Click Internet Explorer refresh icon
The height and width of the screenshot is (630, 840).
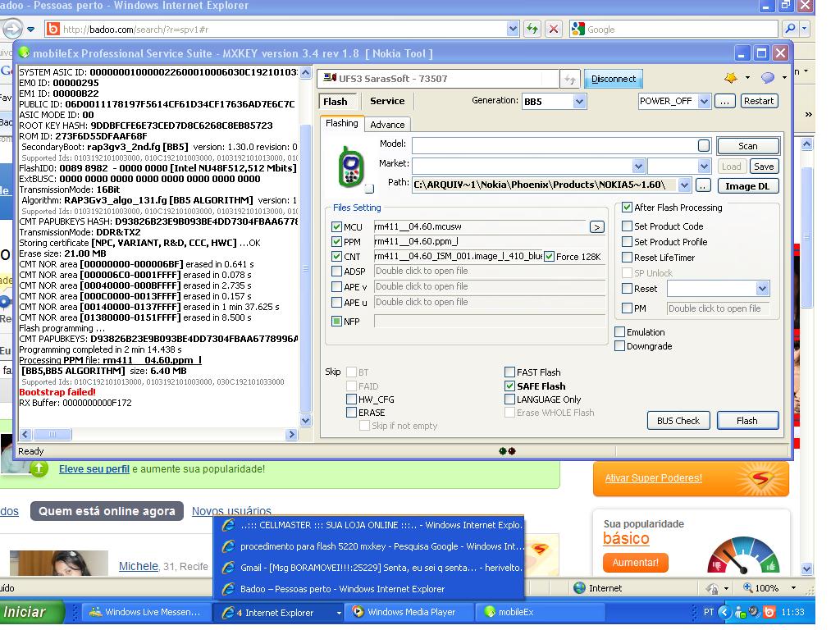[x=532, y=29]
